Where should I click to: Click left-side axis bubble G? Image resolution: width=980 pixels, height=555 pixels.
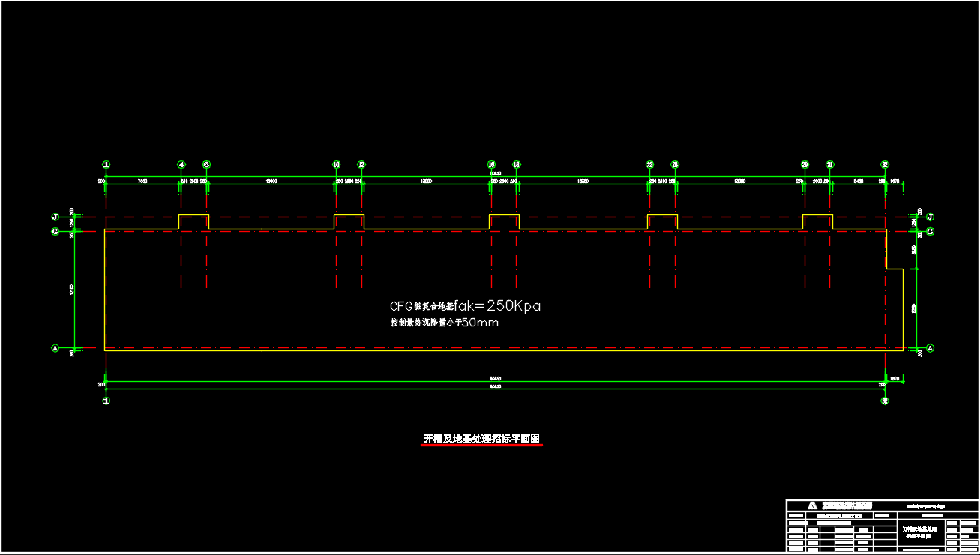pyautogui.click(x=55, y=232)
